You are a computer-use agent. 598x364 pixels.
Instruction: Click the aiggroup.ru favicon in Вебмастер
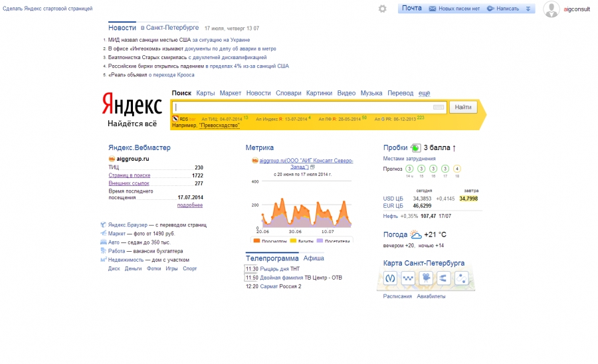(112, 159)
